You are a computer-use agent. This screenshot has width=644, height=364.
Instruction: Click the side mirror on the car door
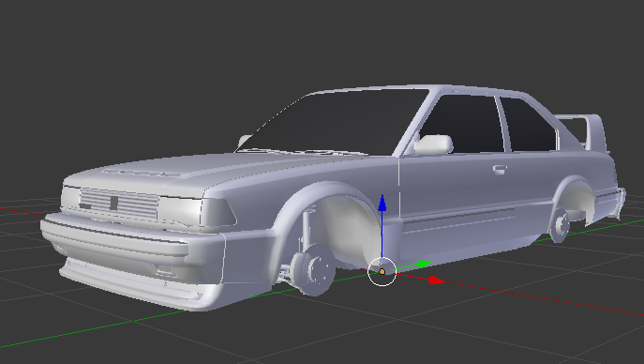[x=434, y=144]
